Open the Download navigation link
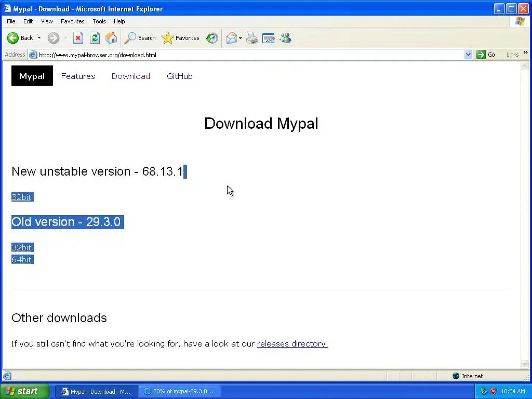The image size is (532, 399). click(130, 76)
